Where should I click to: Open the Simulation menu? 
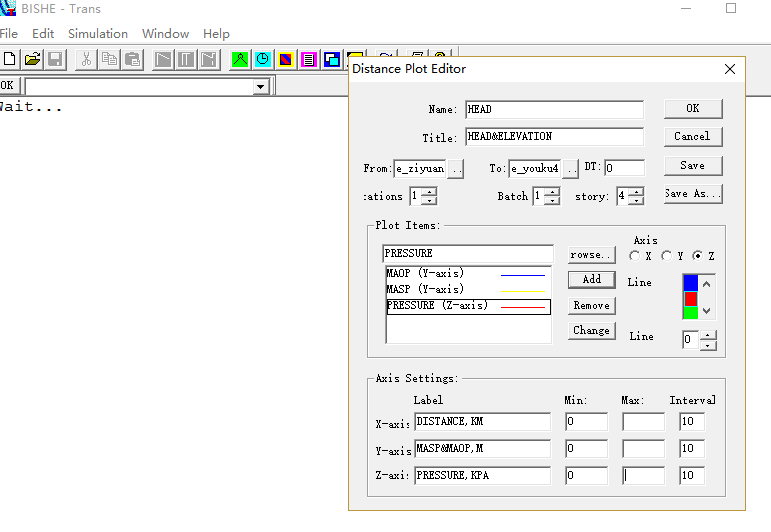(x=98, y=34)
